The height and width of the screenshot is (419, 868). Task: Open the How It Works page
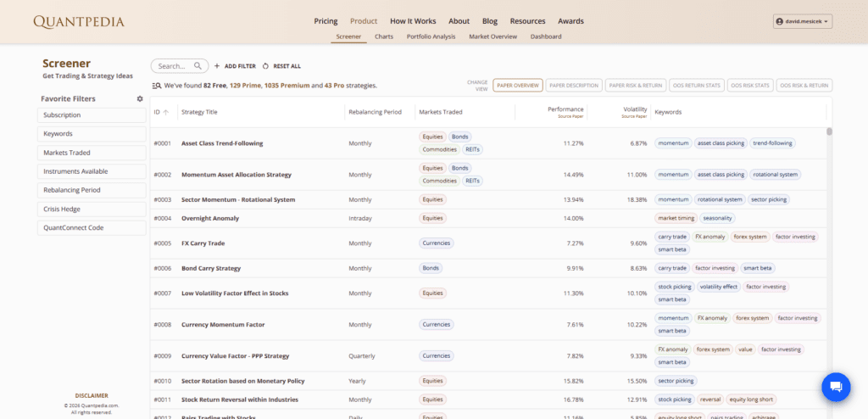point(413,21)
